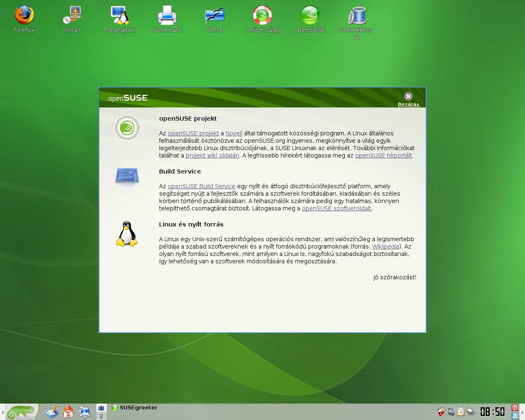Click the openSUSE logo in greeter header
The image size is (525, 420).
[x=128, y=98]
